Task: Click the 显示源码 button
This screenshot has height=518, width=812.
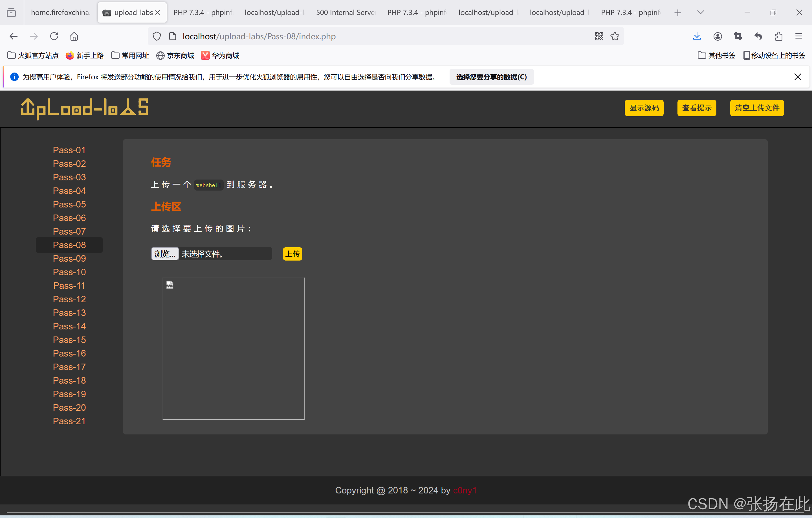Action: pos(644,108)
